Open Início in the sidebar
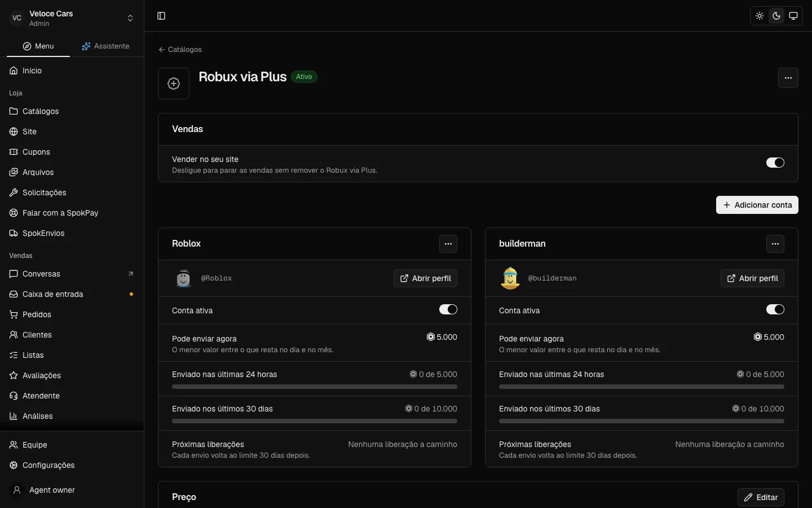Viewport: 812px width, 508px height. (x=72, y=71)
